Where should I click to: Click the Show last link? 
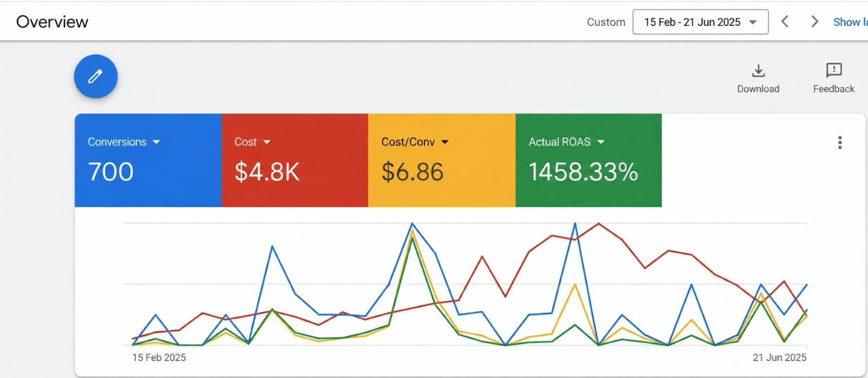(x=850, y=22)
